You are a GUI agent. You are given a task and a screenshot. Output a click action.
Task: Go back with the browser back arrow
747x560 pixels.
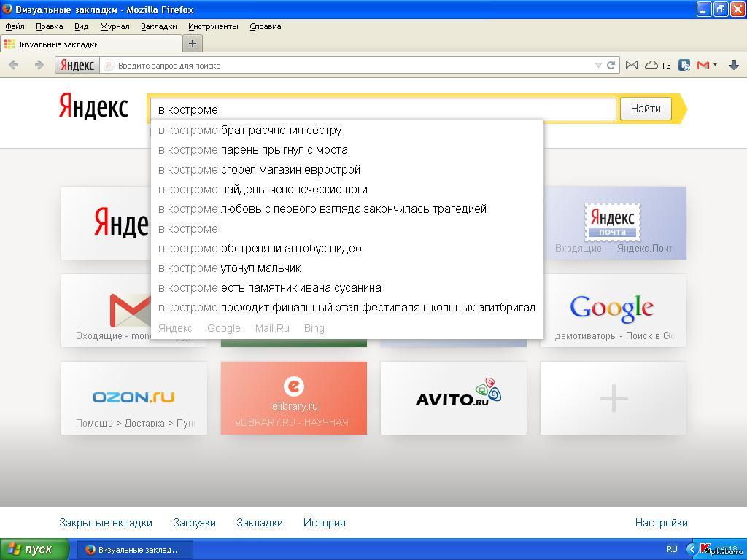tap(13, 65)
